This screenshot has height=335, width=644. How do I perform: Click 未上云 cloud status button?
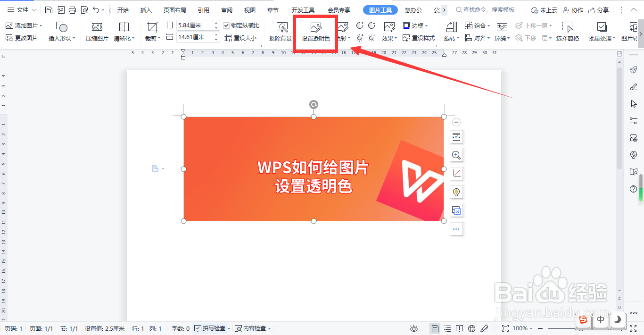tap(544, 10)
